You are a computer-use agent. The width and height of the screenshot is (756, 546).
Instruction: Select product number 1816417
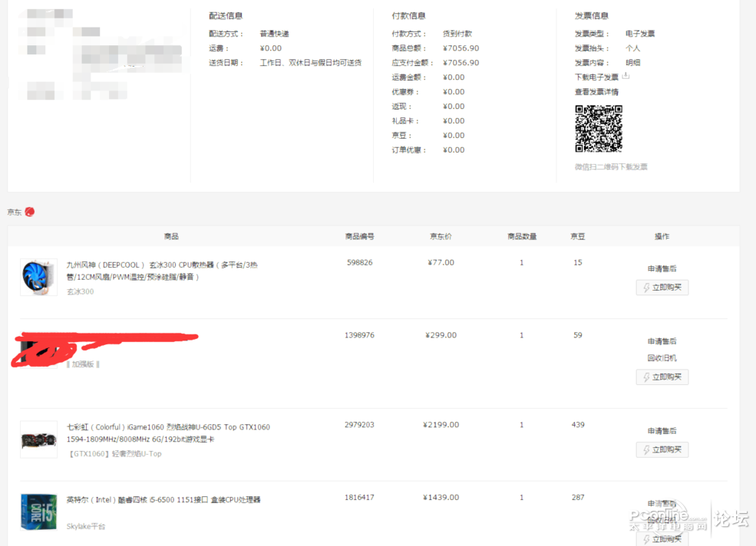[359, 498]
